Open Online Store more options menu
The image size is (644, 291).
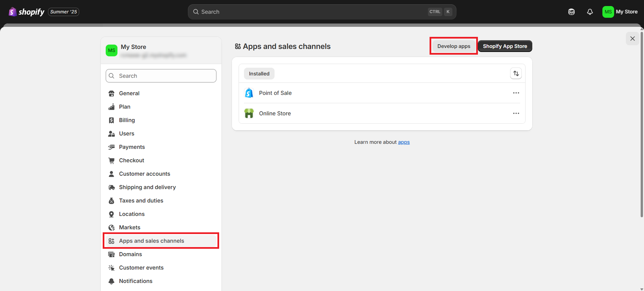[x=516, y=113]
